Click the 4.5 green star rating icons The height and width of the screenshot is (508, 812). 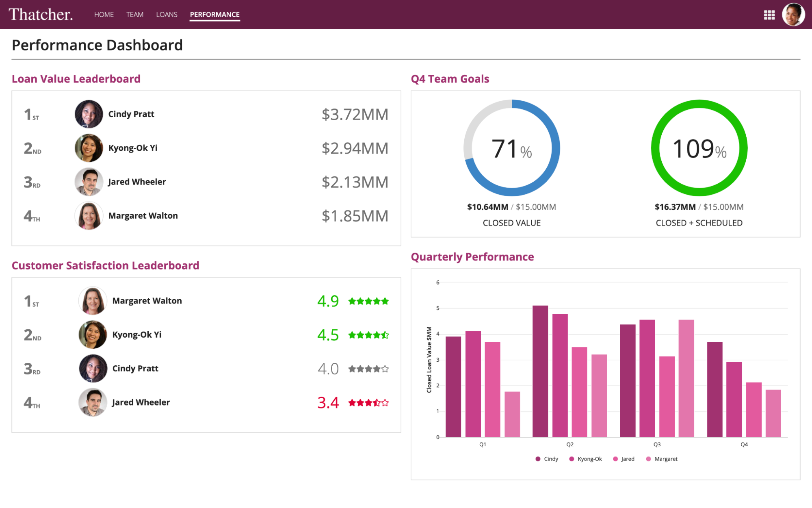click(x=368, y=335)
